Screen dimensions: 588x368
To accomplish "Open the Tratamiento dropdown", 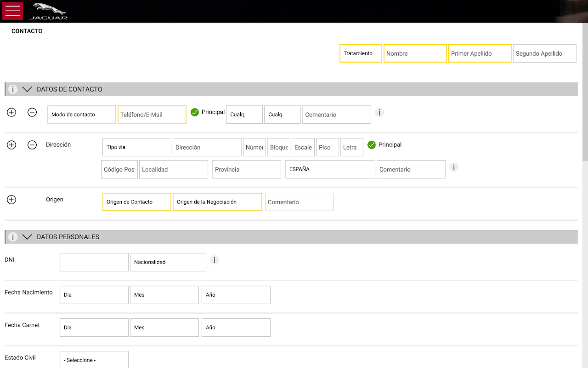I will click(361, 53).
